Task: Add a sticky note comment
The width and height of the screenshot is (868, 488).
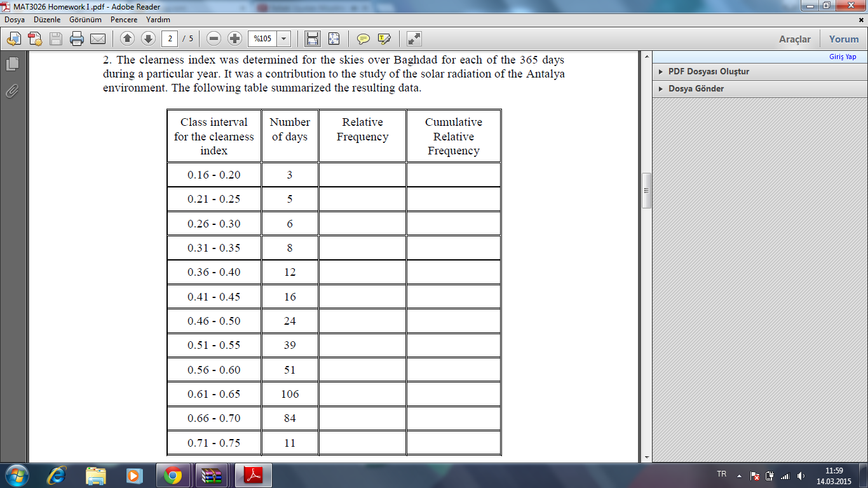Action: (363, 38)
